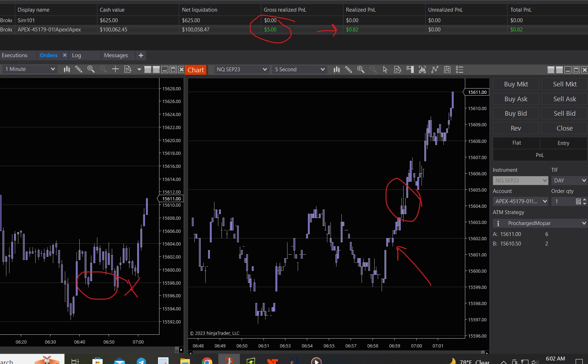Select the pointer cursor in NQ SEP23 chart
This screenshot has width=588, height=364.
385,69
